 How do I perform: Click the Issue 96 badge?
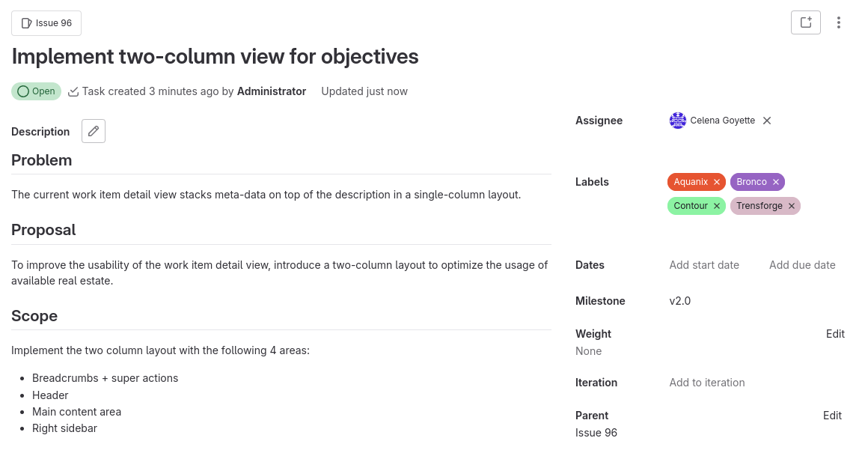point(46,22)
